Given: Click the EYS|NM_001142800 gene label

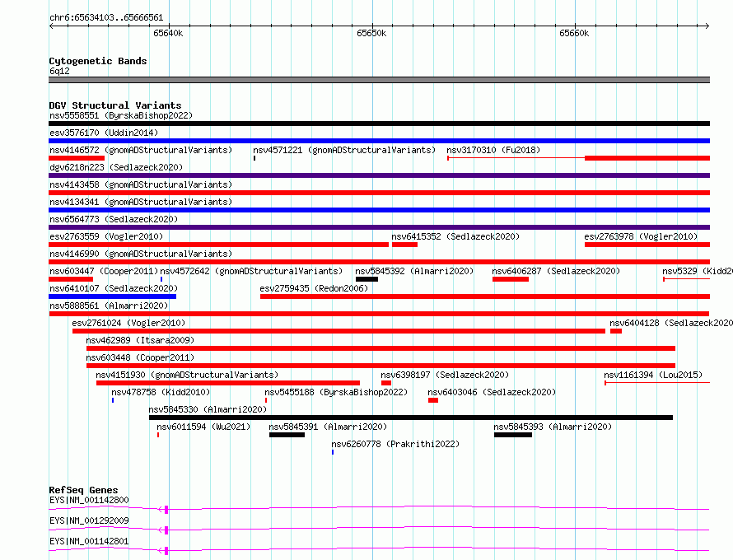Looking at the screenshot, I should [x=89, y=500].
